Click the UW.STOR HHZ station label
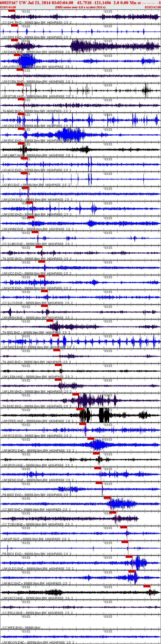Screen dimensions: 161x644 pos(13,96)
